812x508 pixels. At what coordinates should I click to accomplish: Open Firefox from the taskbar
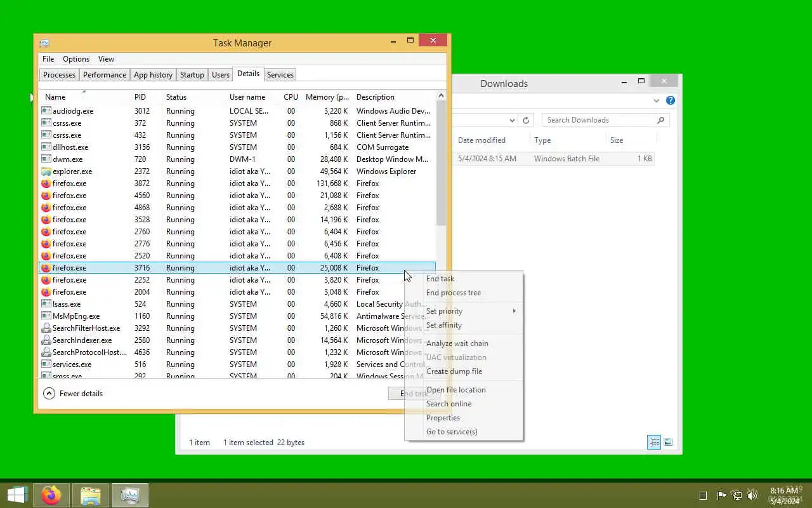[x=51, y=495]
